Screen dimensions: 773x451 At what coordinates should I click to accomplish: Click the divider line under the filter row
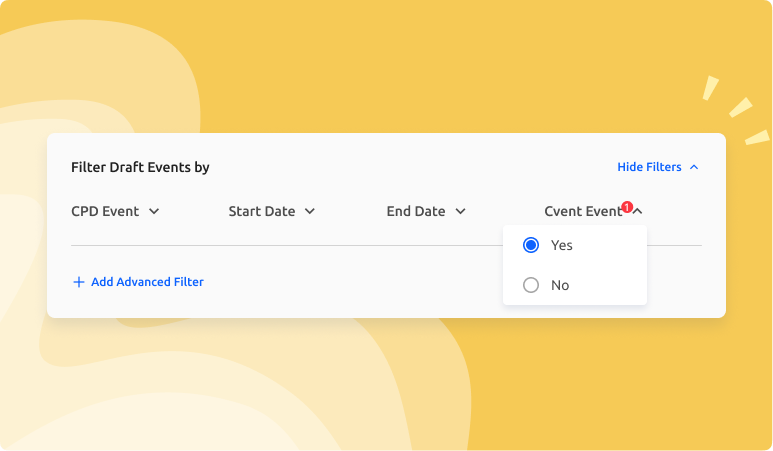[x=280, y=245]
